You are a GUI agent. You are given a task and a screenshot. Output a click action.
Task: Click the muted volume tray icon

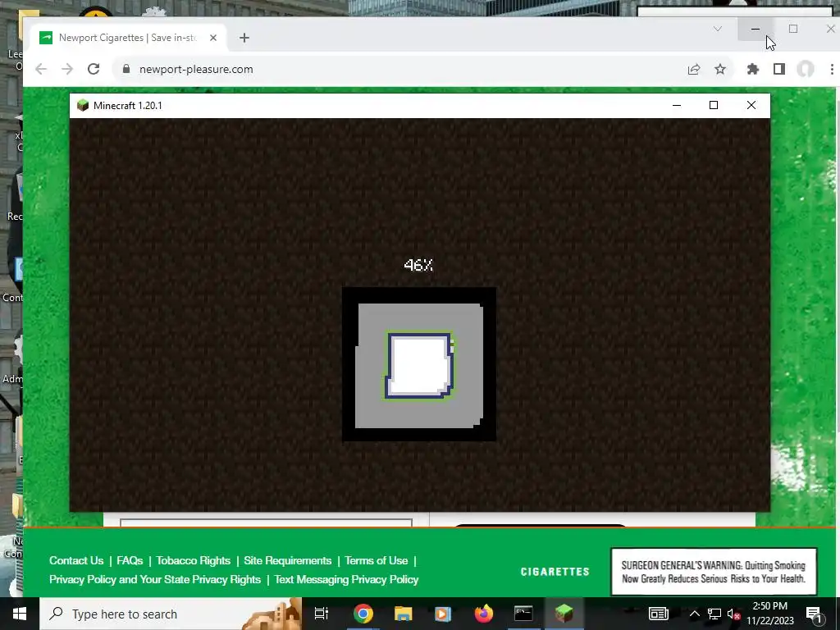pos(733,614)
